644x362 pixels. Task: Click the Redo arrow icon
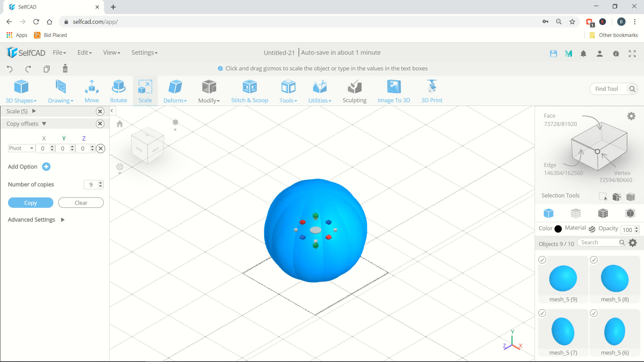[28, 69]
